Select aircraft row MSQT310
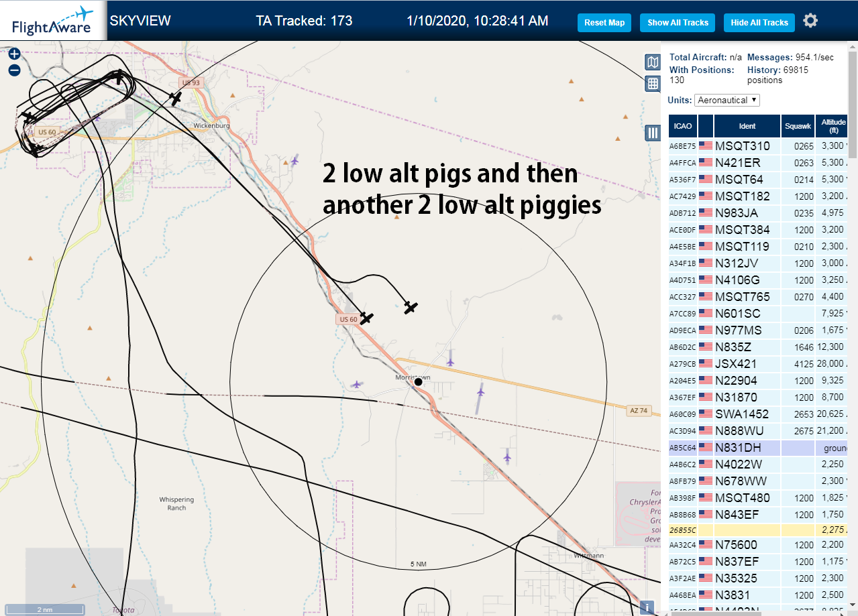Image resolution: width=858 pixels, height=616 pixels. click(x=758, y=145)
